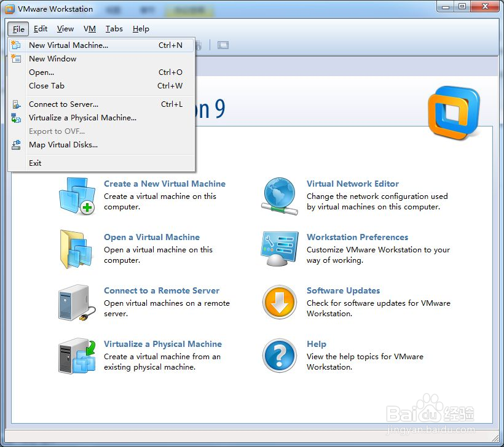Click the VMware Workstation title bar icon

point(10,9)
